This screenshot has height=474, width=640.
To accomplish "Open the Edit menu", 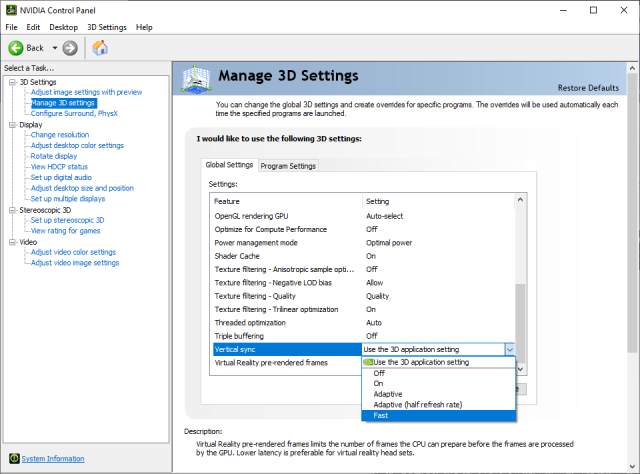I will (33, 27).
